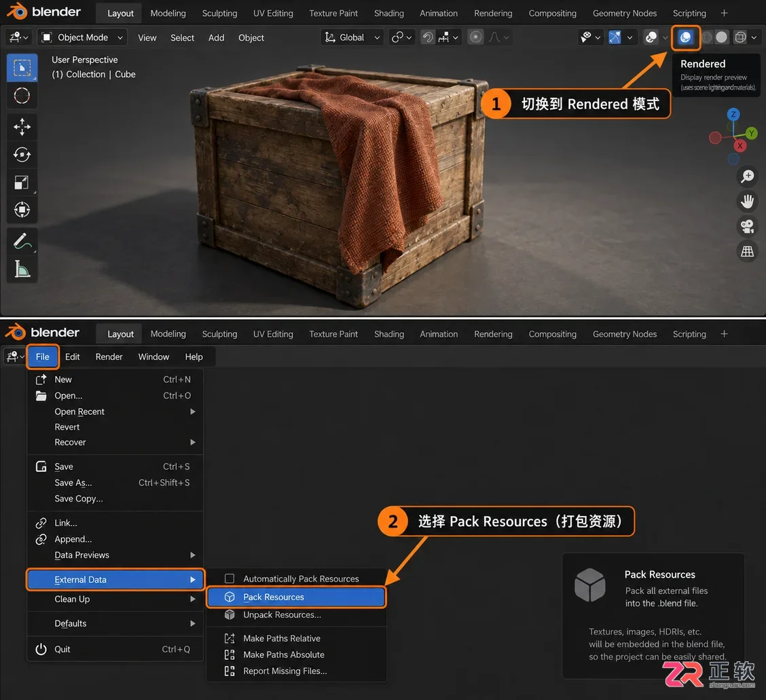Open the pivot point dropdown

[402, 37]
